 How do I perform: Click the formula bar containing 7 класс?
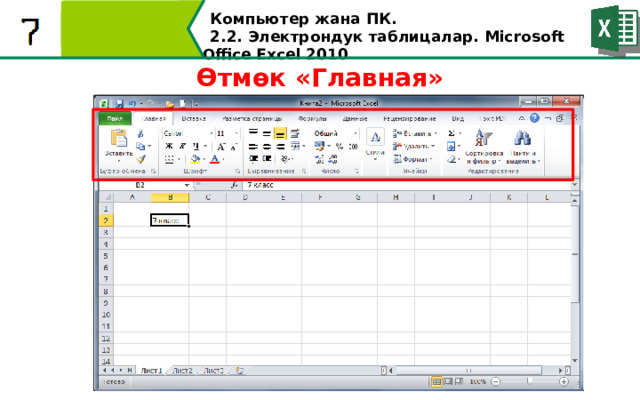(x=407, y=185)
